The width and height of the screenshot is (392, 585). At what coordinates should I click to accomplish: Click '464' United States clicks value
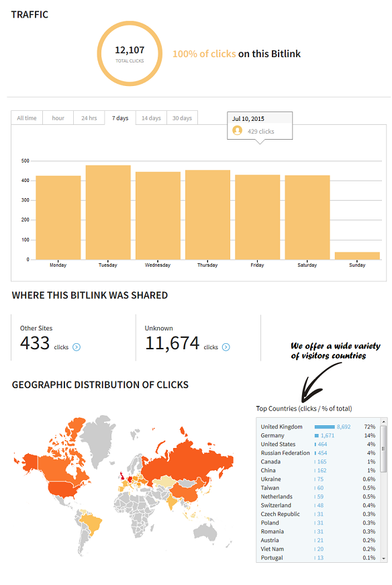pyautogui.click(x=322, y=445)
